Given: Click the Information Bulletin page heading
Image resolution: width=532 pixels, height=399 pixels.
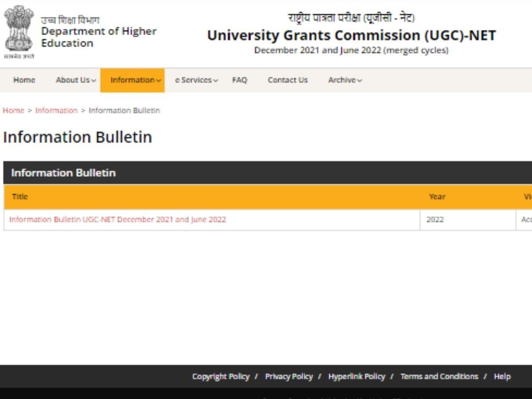Looking at the screenshot, I should click(x=78, y=137).
